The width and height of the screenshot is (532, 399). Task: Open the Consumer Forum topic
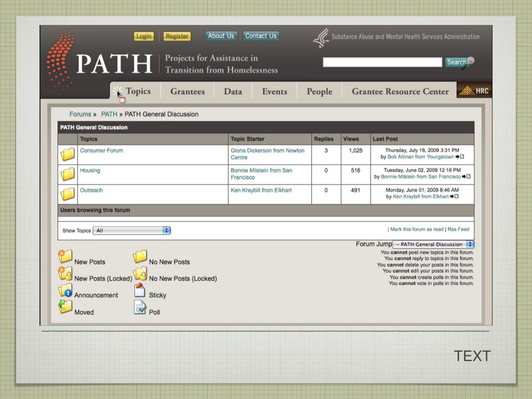pyautogui.click(x=101, y=150)
